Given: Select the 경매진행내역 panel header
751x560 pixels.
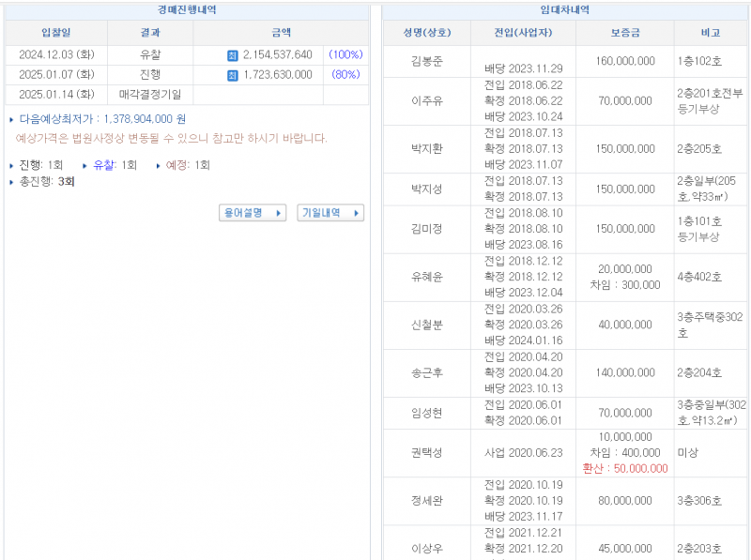Looking at the screenshot, I should click(188, 10).
